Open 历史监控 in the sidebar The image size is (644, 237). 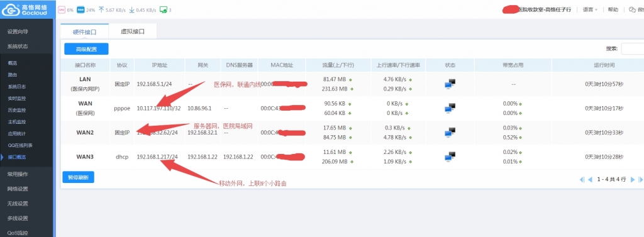[x=17, y=110]
